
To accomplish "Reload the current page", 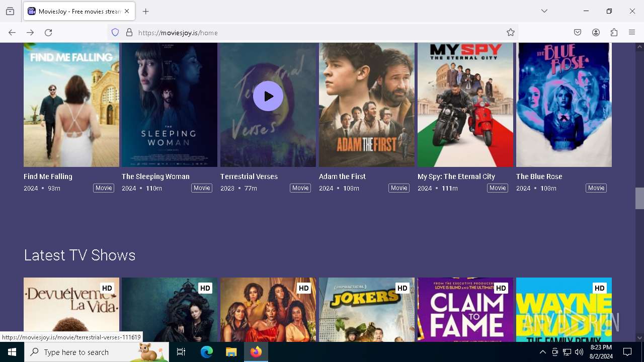I will pos(48,33).
